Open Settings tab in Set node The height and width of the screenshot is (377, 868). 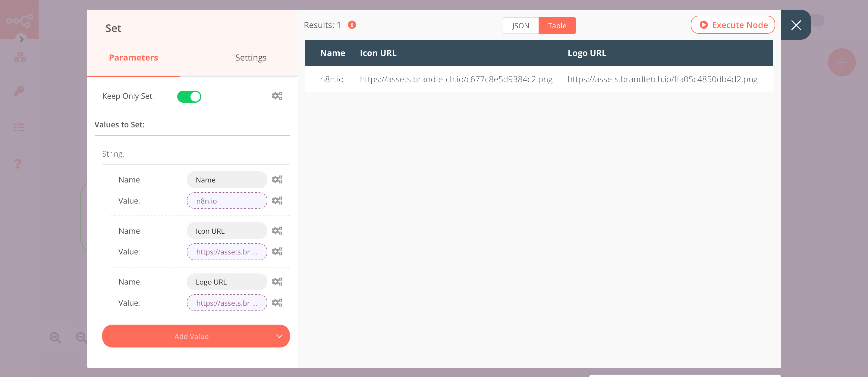point(251,57)
